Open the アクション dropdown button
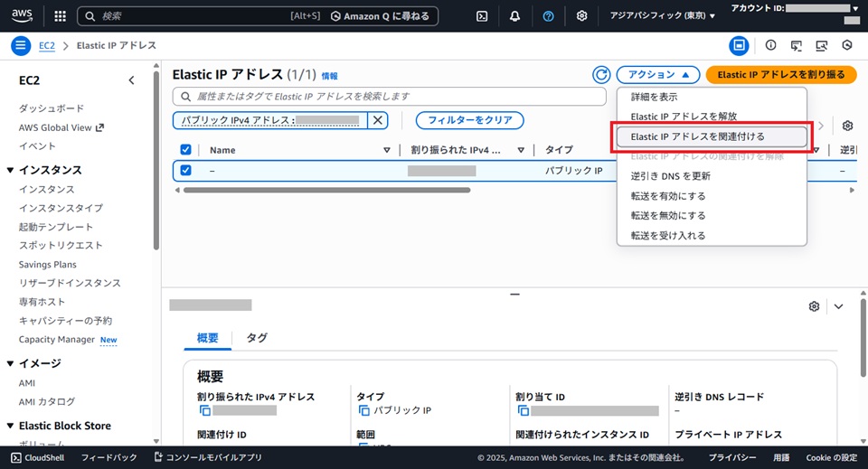 (658, 75)
